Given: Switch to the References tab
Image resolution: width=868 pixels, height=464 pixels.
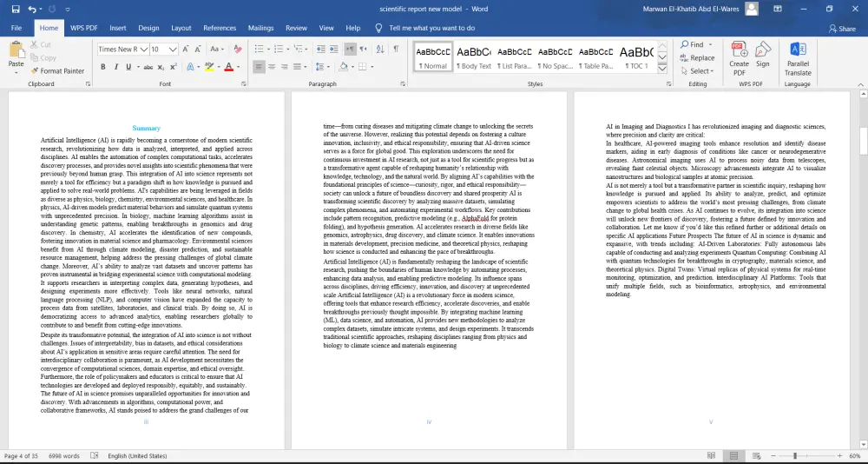Looking at the screenshot, I should [x=220, y=29].
